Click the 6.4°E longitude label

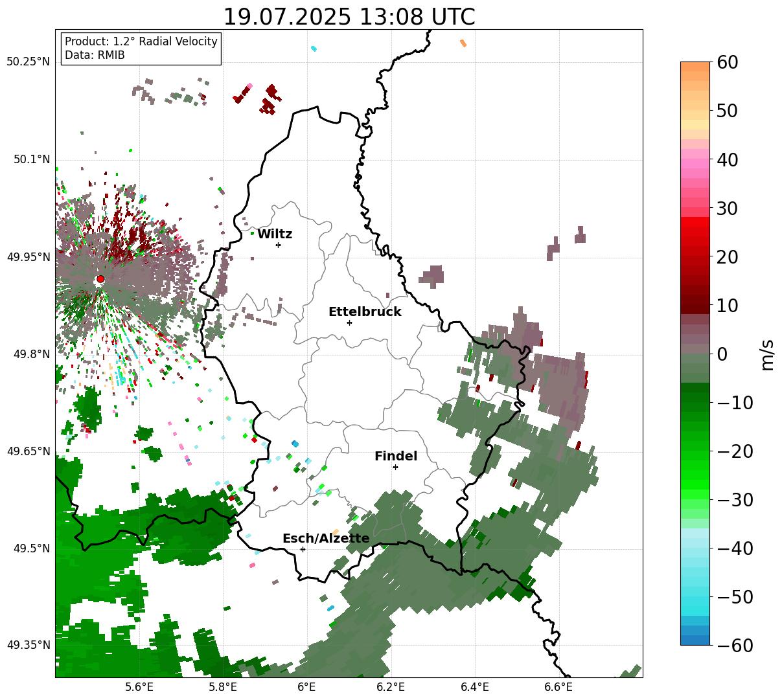[474, 688]
